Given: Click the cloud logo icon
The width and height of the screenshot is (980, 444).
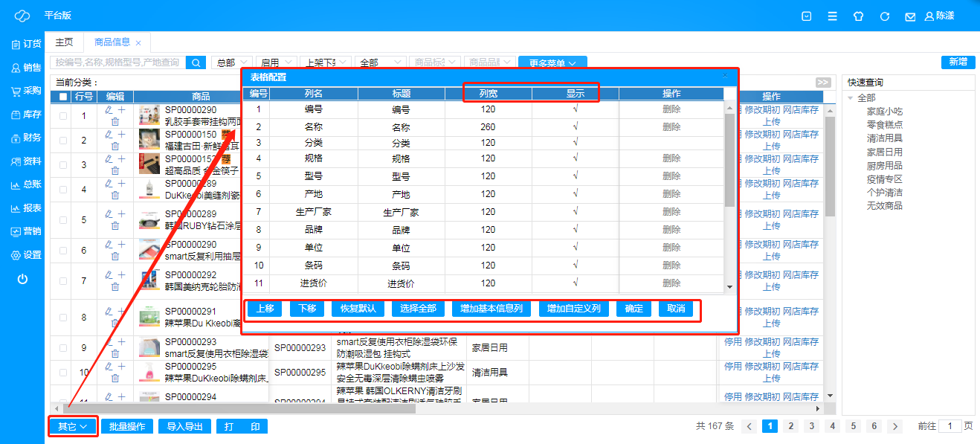Looking at the screenshot, I should [22, 16].
